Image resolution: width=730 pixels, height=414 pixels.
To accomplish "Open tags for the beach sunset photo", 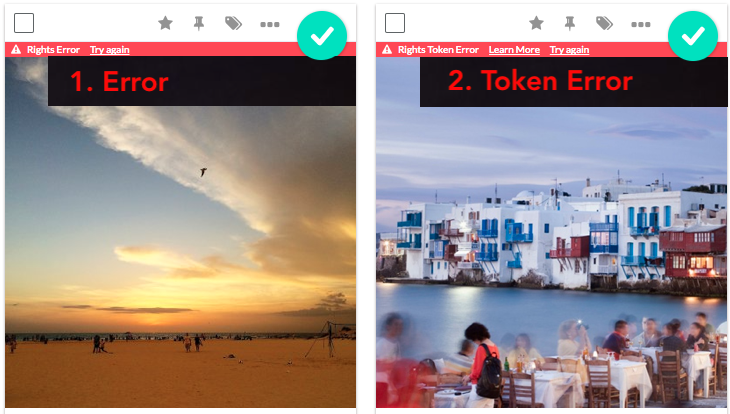I will pyautogui.click(x=233, y=23).
